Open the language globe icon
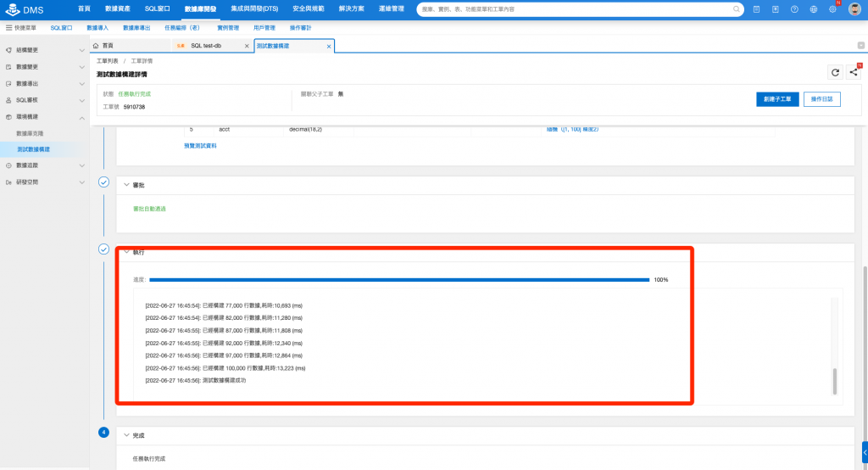This screenshot has width=868, height=470. click(x=813, y=9)
